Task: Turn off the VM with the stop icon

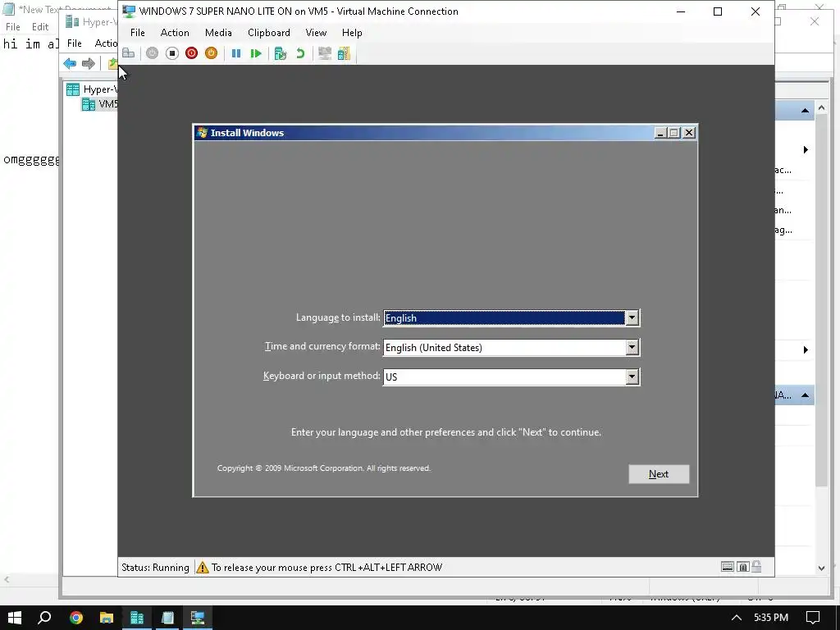Action: [172, 53]
